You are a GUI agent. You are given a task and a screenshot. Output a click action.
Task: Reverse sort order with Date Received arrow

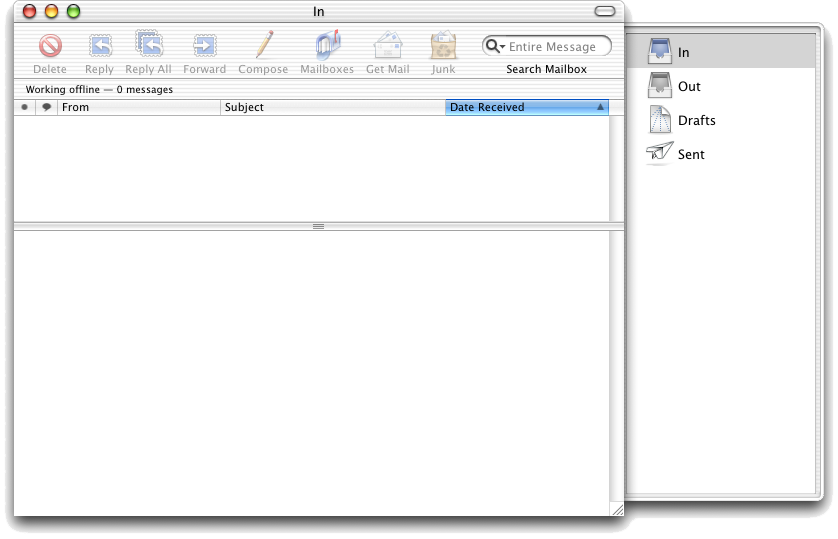tap(600, 107)
